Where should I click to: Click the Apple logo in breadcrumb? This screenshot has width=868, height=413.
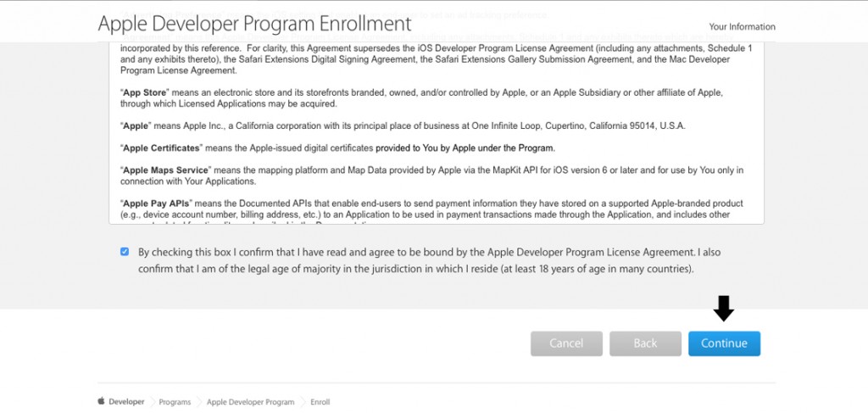pyautogui.click(x=102, y=401)
